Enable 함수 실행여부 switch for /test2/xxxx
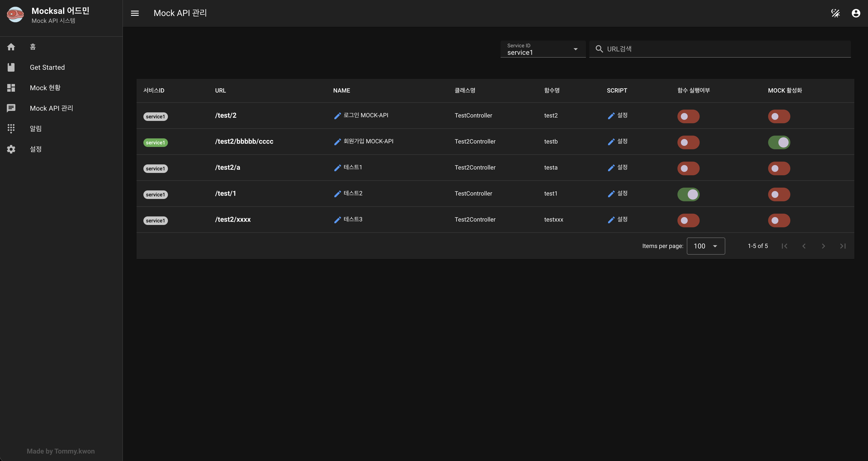Screen dimensions: 868x461 click(688, 220)
